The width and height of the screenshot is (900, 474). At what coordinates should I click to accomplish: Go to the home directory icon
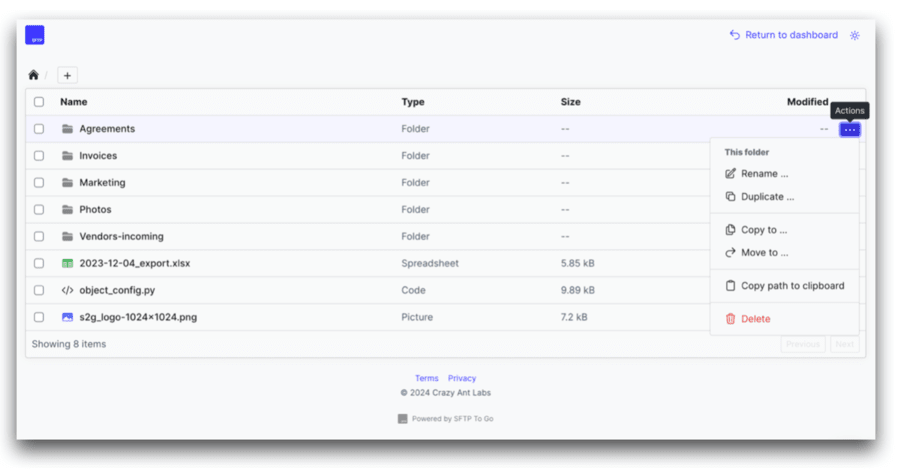(33, 75)
